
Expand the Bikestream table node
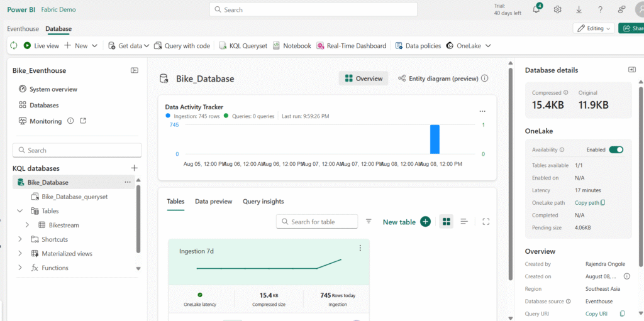click(27, 225)
